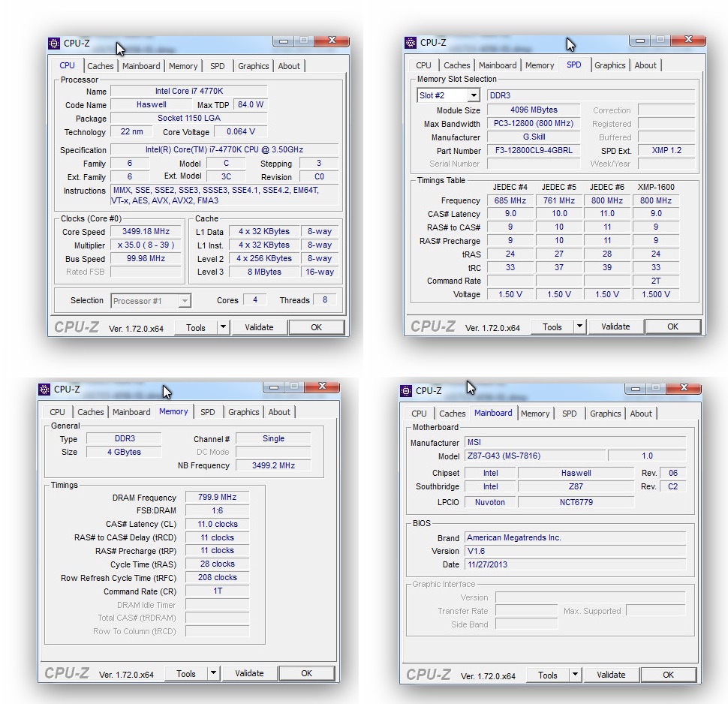This screenshot has height=704, width=728.
Task: Click the Max Bandwidth value PC3-12800 (800 MHz)
Action: pyautogui.click(x=534, y=124)
